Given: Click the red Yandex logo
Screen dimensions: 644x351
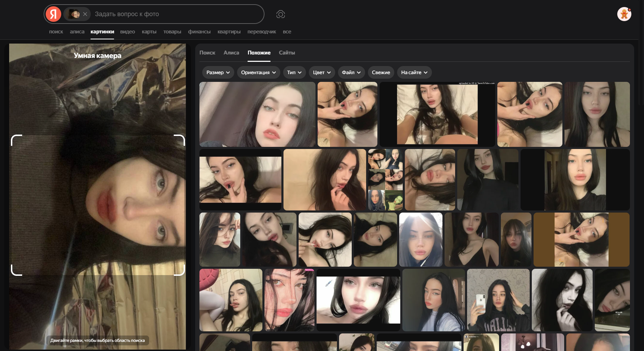Looking at the screenshot, I should coord(53,14).
